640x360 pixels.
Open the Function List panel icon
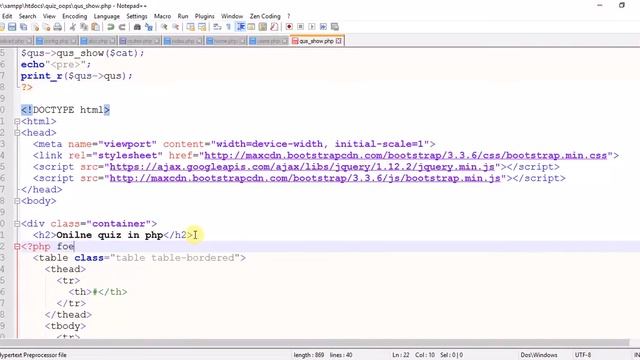point(274,27)
